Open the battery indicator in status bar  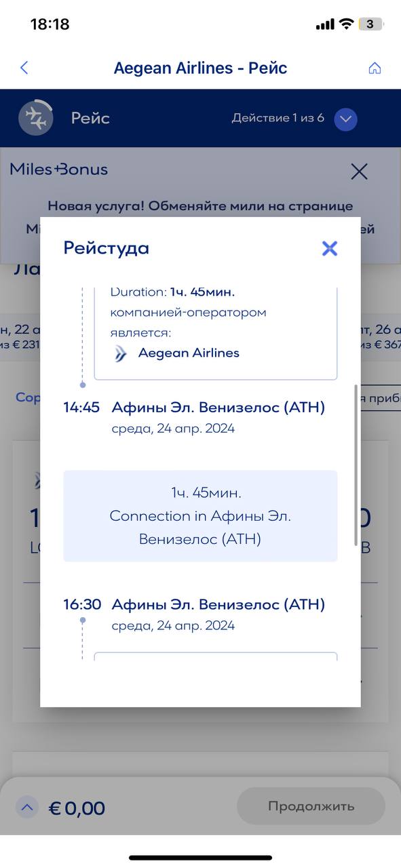click(370, 24)
